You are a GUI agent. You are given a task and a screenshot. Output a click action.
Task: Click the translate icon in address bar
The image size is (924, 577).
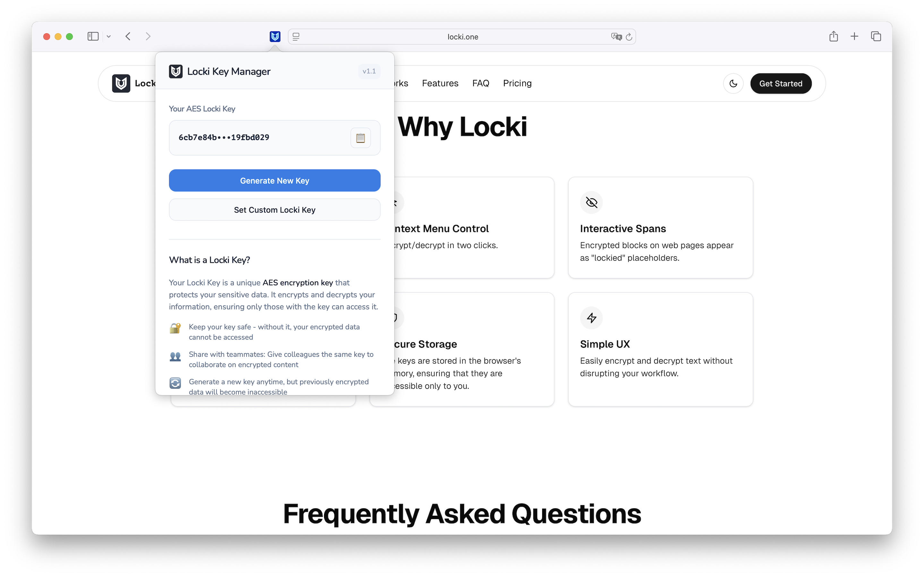[616, 37]
